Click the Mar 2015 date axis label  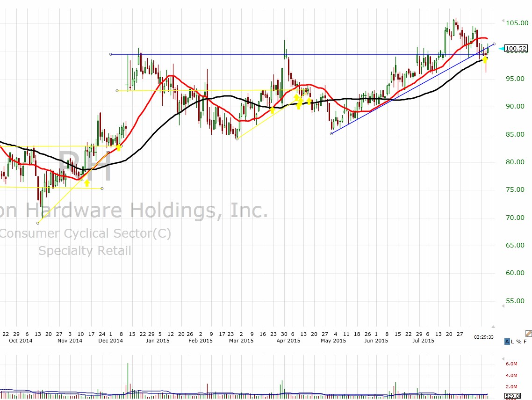241,341
